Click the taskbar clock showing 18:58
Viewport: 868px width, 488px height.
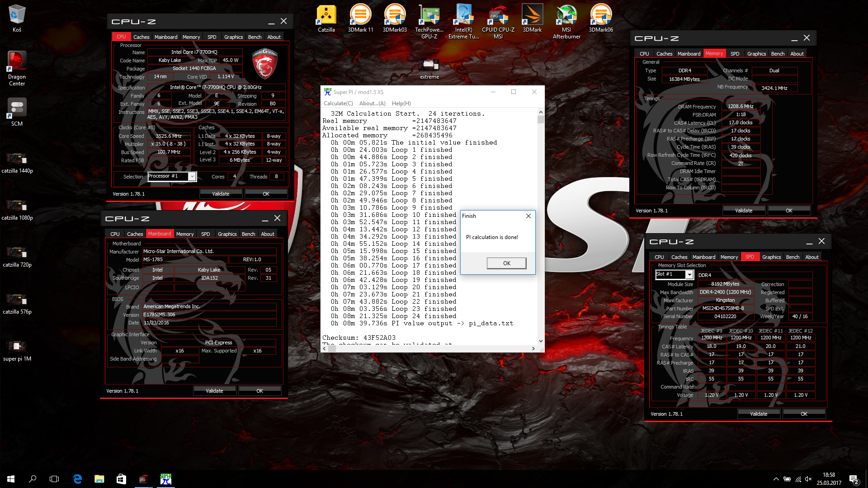click(x=829, y=479)
